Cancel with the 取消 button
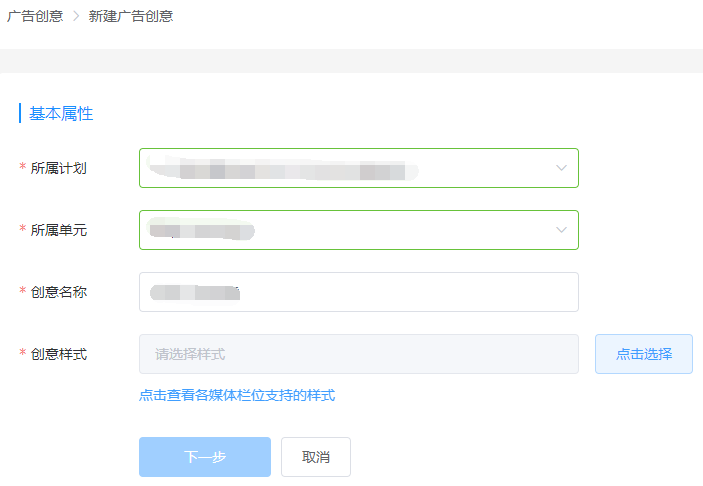The image size is (703, 486). pyautogui.click(x=316, y=457)
